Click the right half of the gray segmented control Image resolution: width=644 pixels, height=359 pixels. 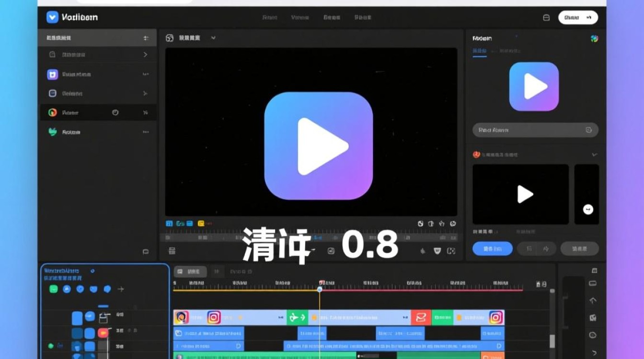click(546, 248)
